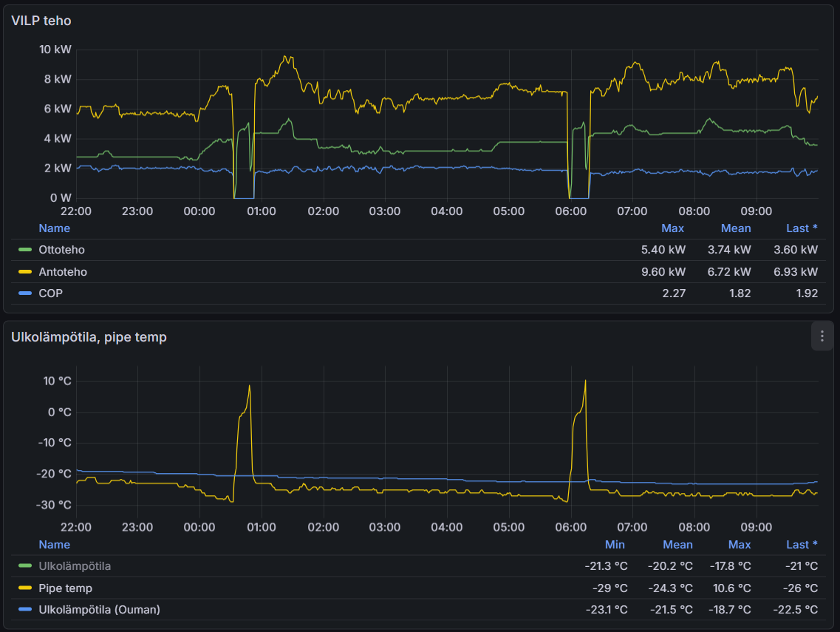840x632 pixels.
Task: Toggle visibility of the Ottoteho series
Action: (61, 250)
